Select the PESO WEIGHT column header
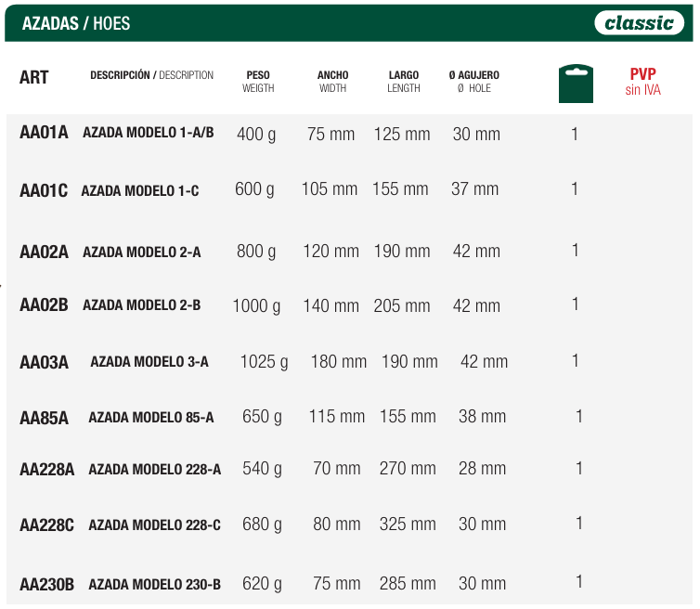Viewport: 700px width, 609px height. tap(258, 82)
